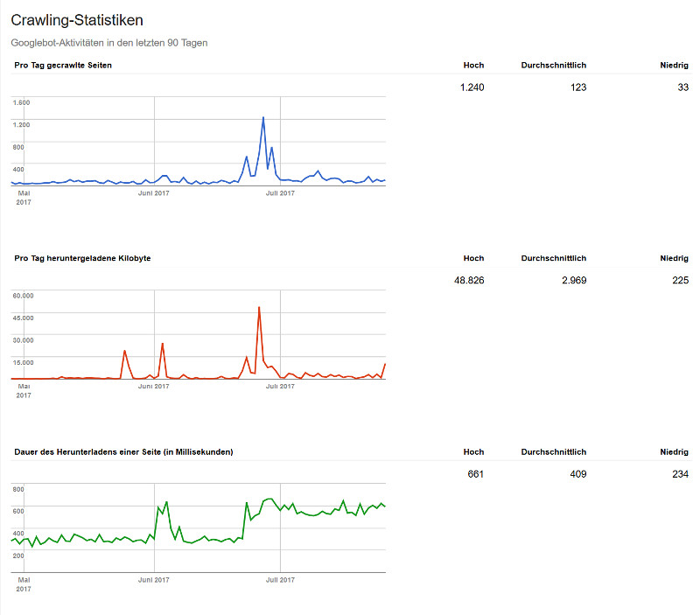Select the value 661 under Hoch
700x615 pixels.
(x=474, y=474)
